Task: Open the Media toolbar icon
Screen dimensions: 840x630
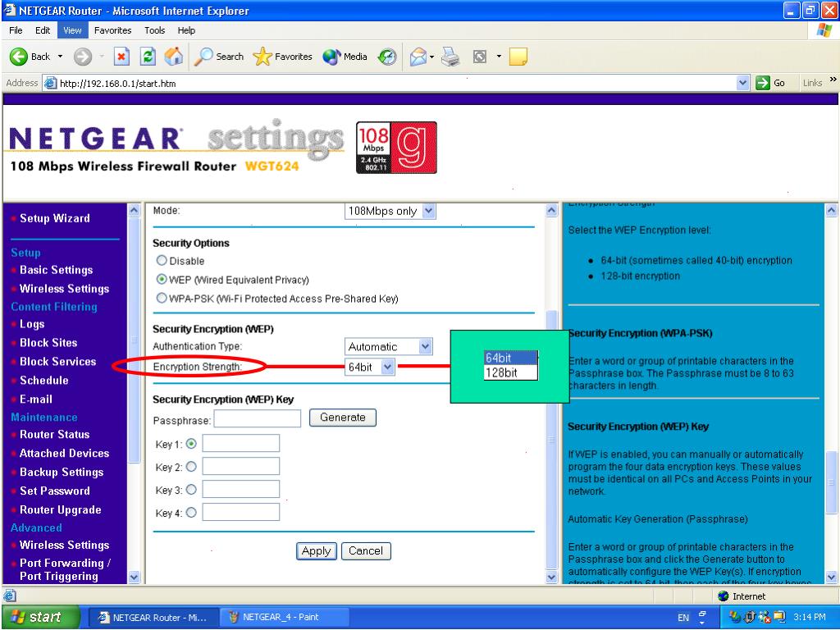Action: (x=331, y=57)
